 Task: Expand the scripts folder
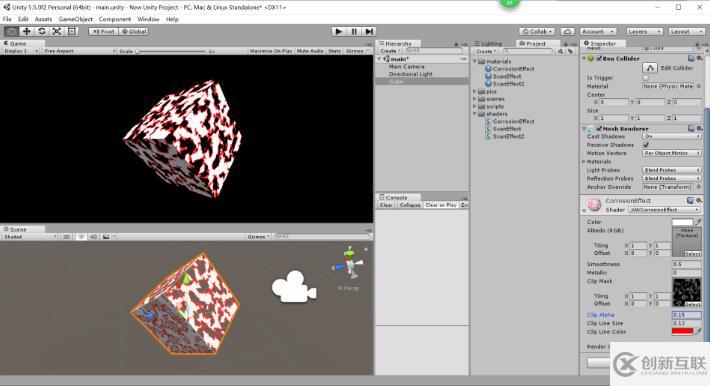(475, 106)
